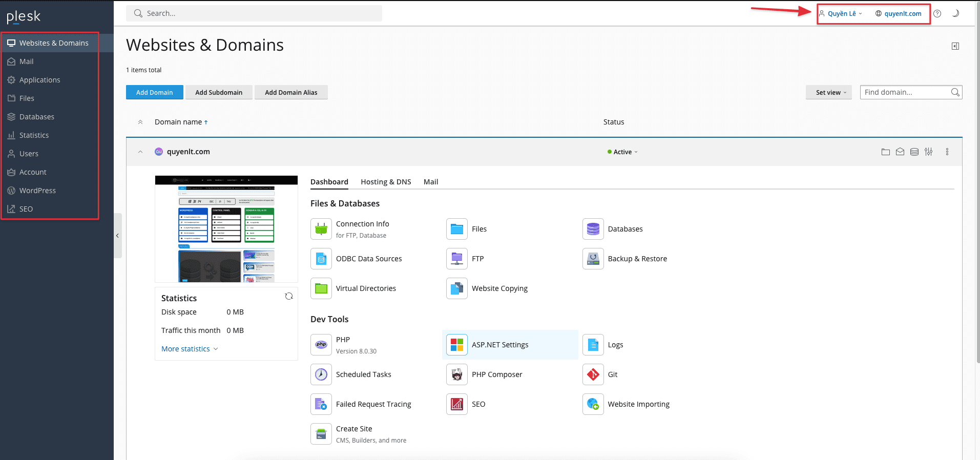Open the Active status dropdown
980x460 pixels.
pos(623,152)
